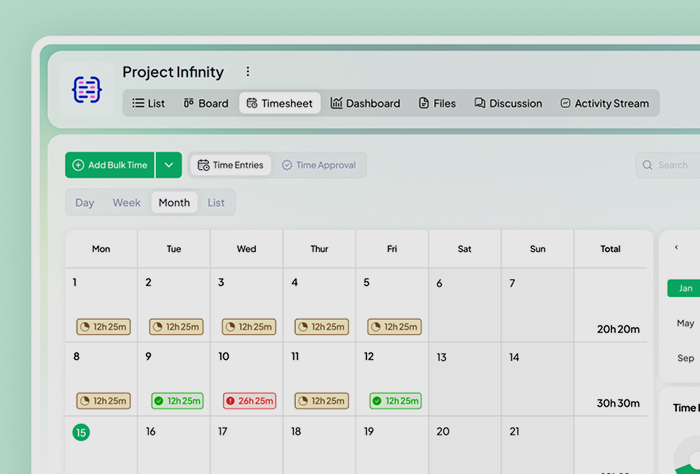The height and width of the screenshot is (474, 700).
Task: Open the Dashboard tab
Action: click(x=365, y=103)
